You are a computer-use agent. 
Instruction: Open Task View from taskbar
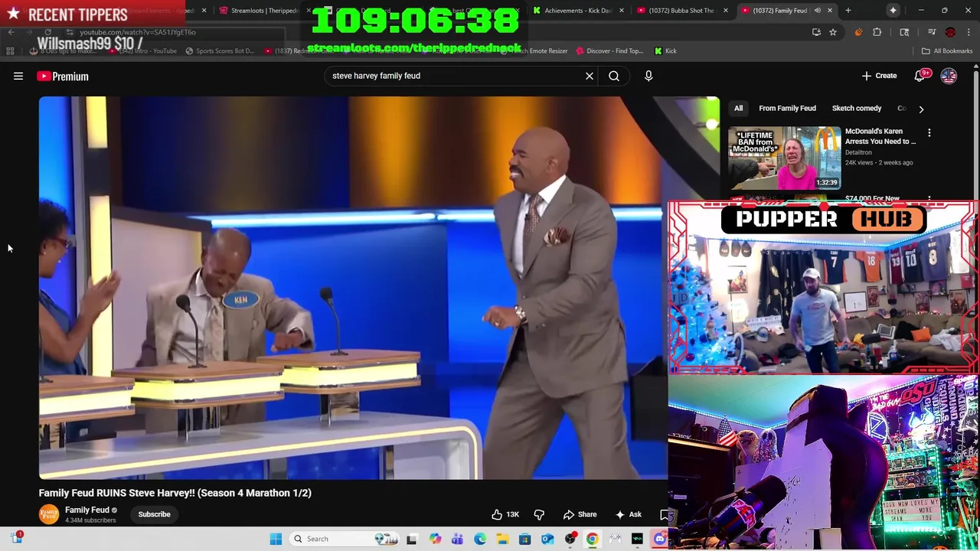tap(412, 539)
